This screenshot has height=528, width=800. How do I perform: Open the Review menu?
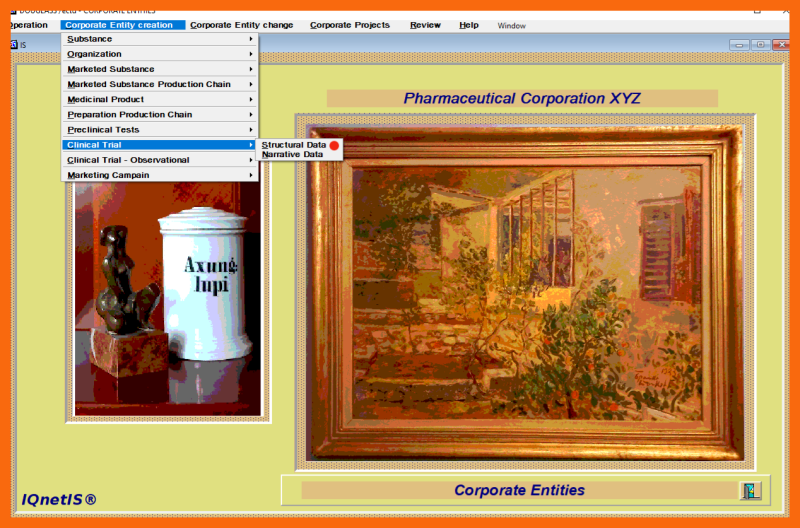pos(425,25)
